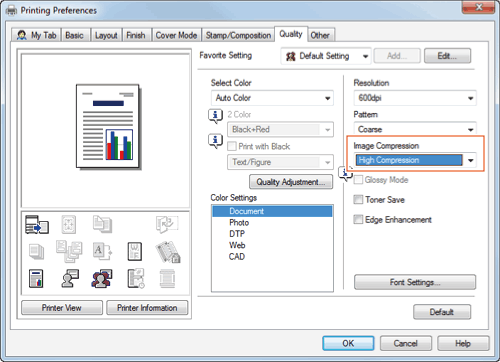500x362 pixels.
Task: Click the single grey user with card icon
Action: (70, 278)
